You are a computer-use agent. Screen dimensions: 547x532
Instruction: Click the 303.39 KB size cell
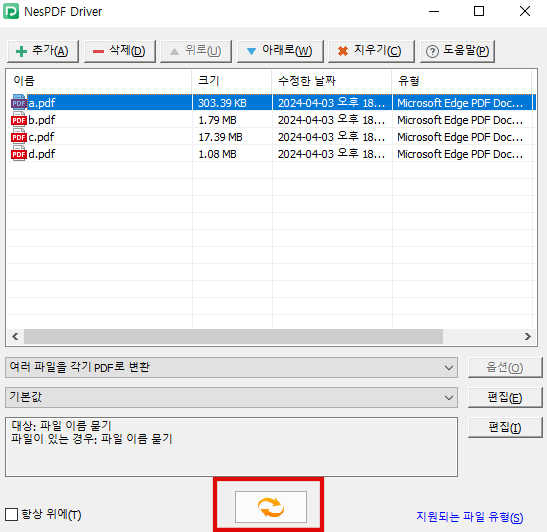coord(222,103)
